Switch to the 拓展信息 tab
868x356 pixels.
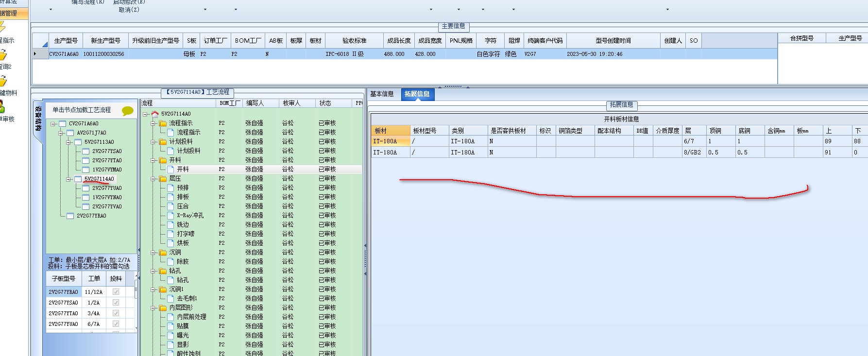[x=417, y=94]
